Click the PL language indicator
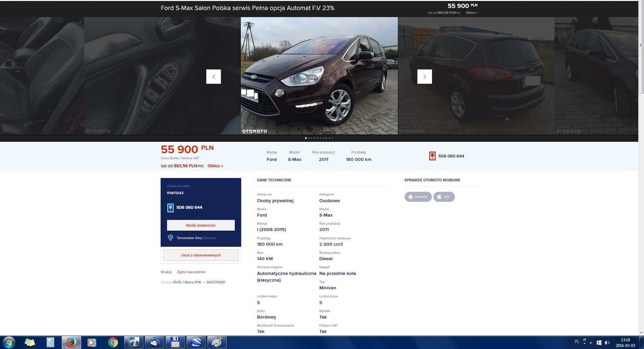 click(577, 342)
